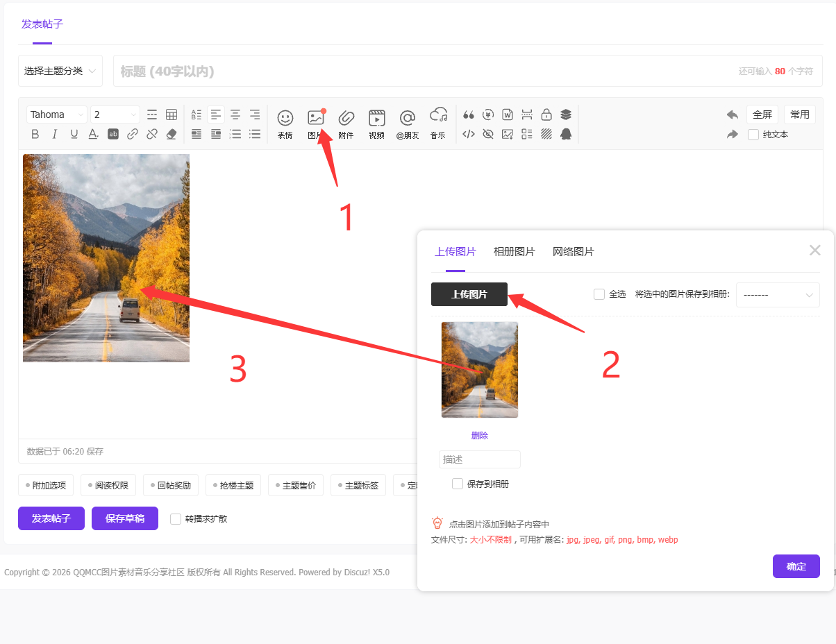This screenshot has height=644, width=836.
Task: Click the 图片 image insert icon
Action: [316, 118]
